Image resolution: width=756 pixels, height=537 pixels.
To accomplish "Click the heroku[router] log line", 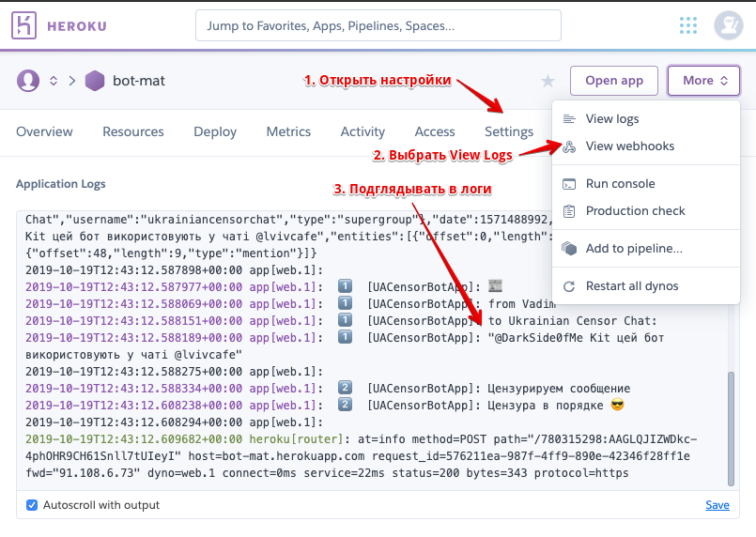I will pyautogui.click(x=362, y=439).
